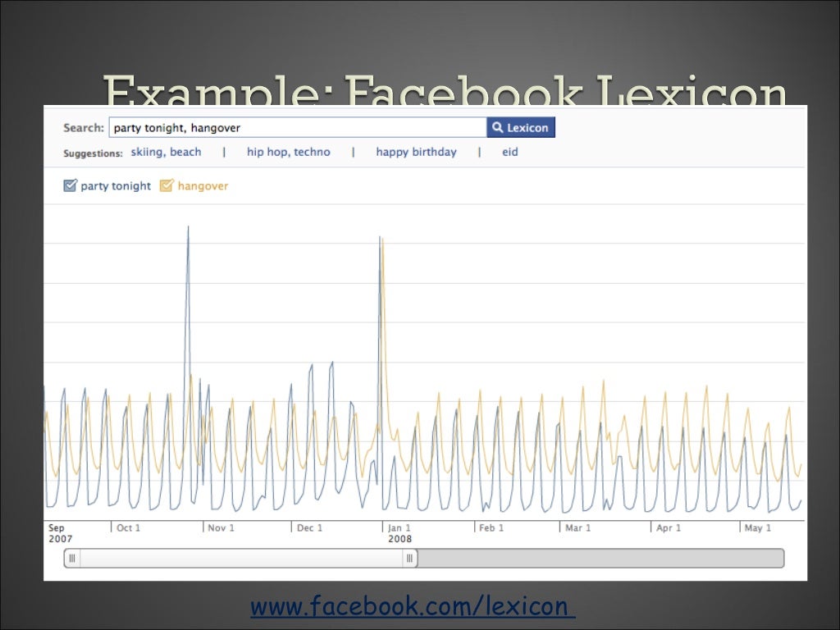Click the left handle of the date range slider
The height and width of the screenshot is (630, 840).
[72, 558]
